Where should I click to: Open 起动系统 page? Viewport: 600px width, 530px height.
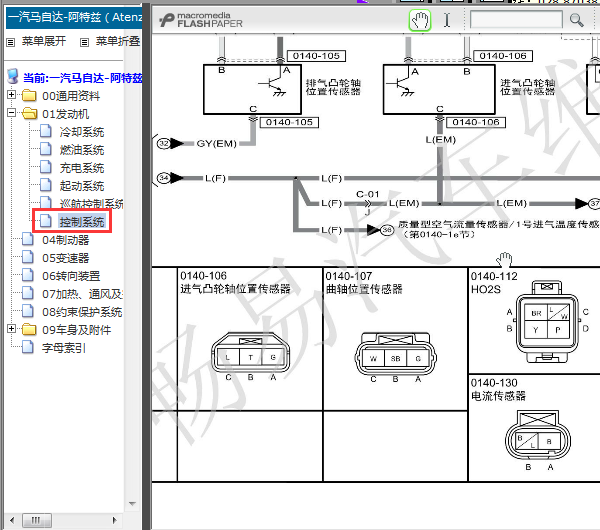click(x=82, y=186)
